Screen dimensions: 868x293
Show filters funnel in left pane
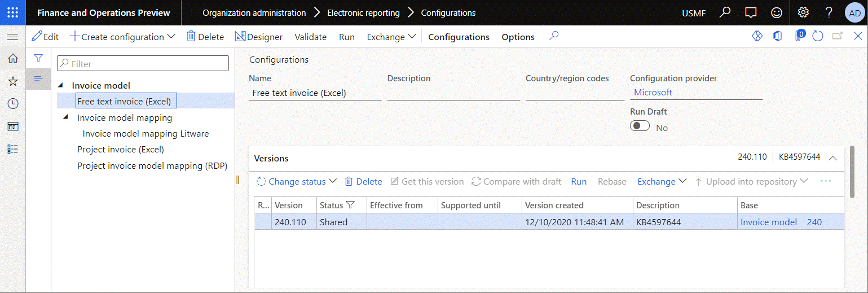(38, 58)
